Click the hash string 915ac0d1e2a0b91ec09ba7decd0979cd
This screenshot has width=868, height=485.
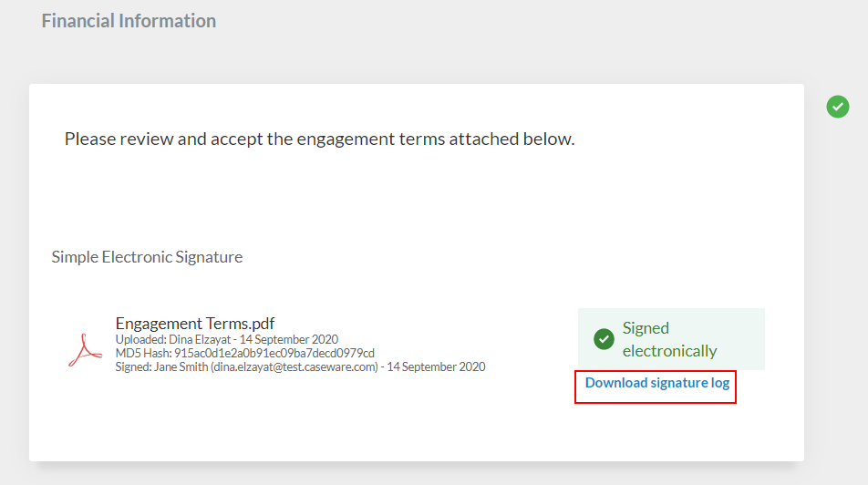tap(274, 353)
